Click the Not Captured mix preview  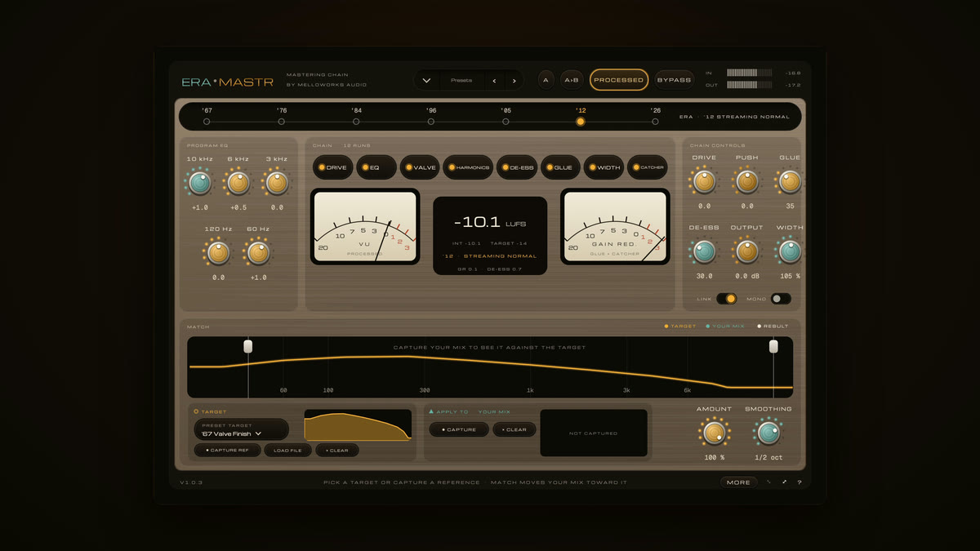pos(594,433)
